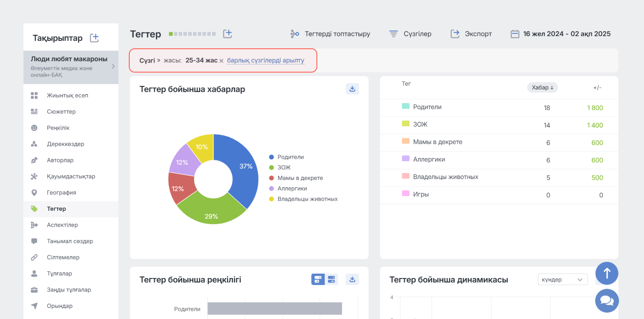Click the Сюжеттер sidebar icon
The image size is (644, 319).
pyautogui.click(x=34, y=112)
